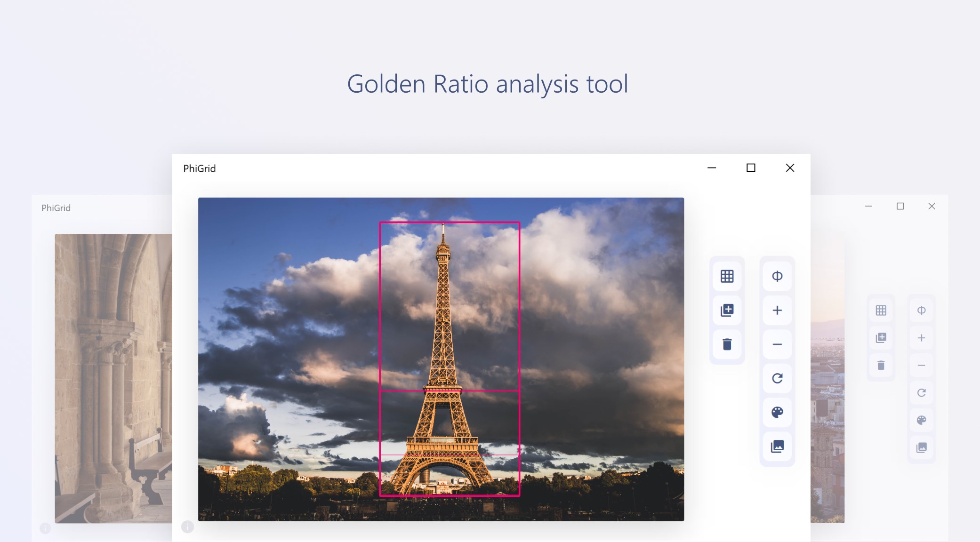Open the color palette icon

tap(777, 412)
